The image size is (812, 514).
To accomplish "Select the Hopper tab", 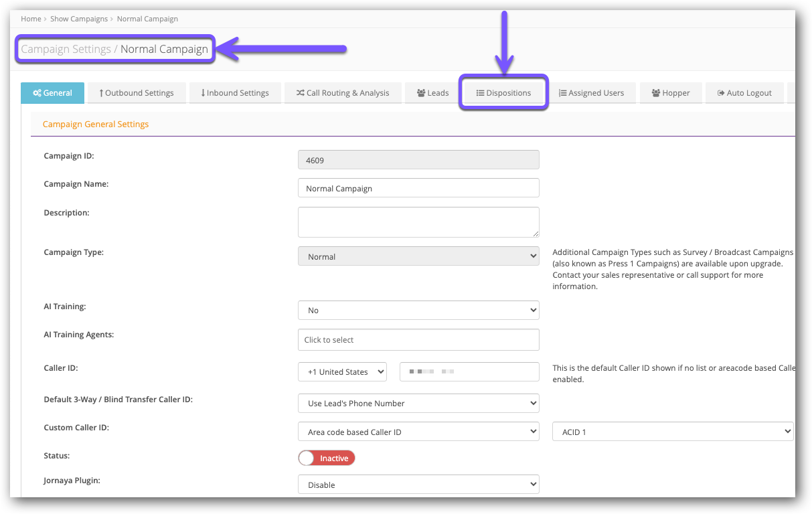I will [x=671, y=93].
